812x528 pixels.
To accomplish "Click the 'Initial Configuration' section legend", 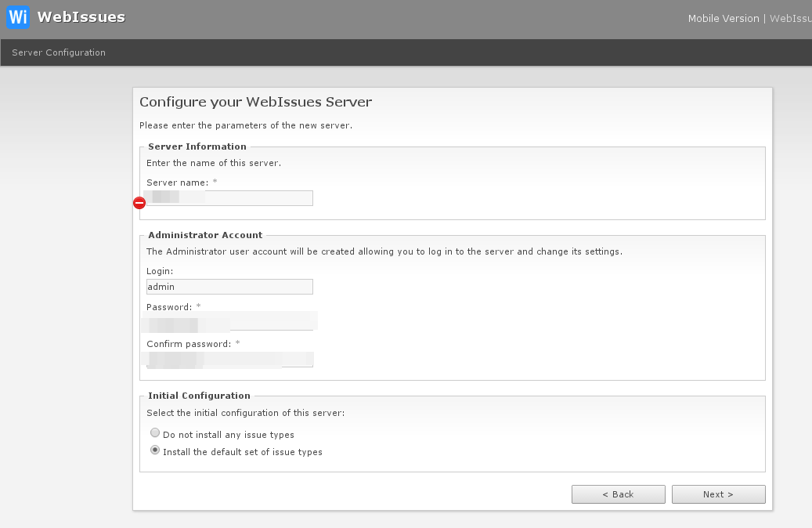I will [x=199, y=396].
